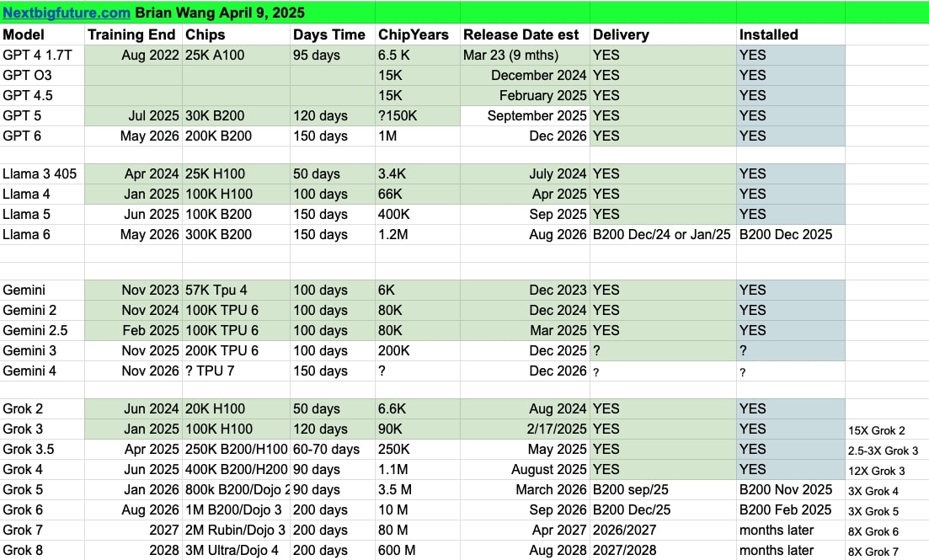Select the 'Installed' header cell
Screen dimensions: 929x560
coord(791,35)
